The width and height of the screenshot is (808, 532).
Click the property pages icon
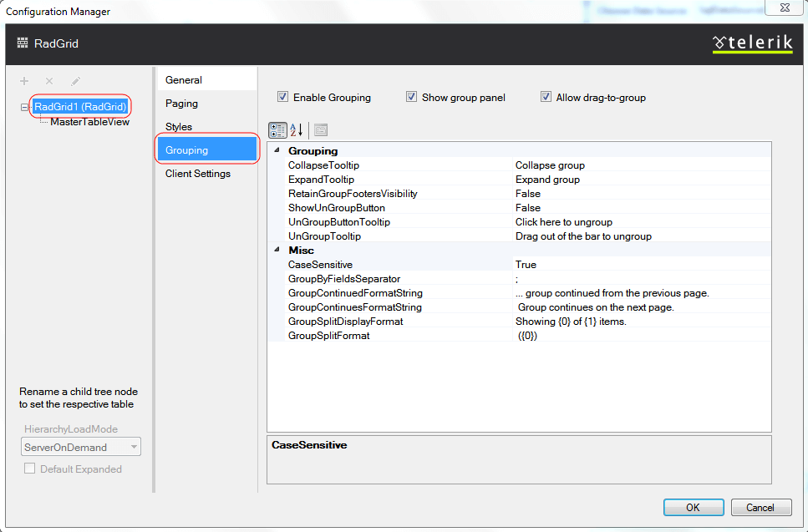pos(320,130)
